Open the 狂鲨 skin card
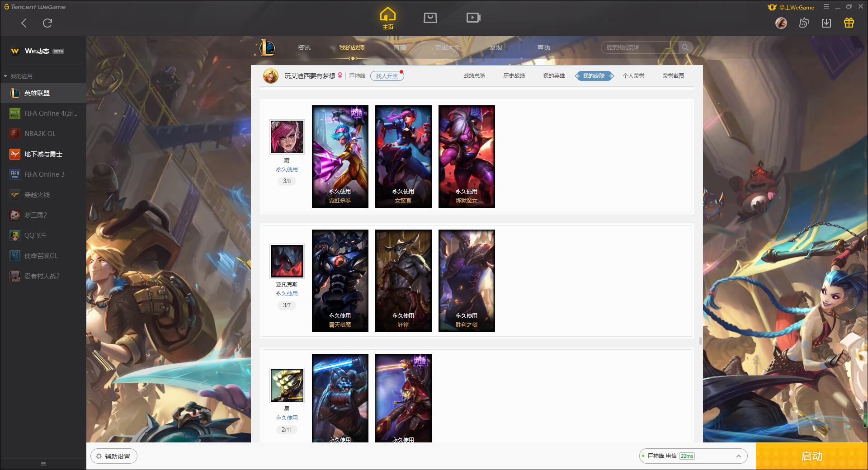 (x=403, y=281)
